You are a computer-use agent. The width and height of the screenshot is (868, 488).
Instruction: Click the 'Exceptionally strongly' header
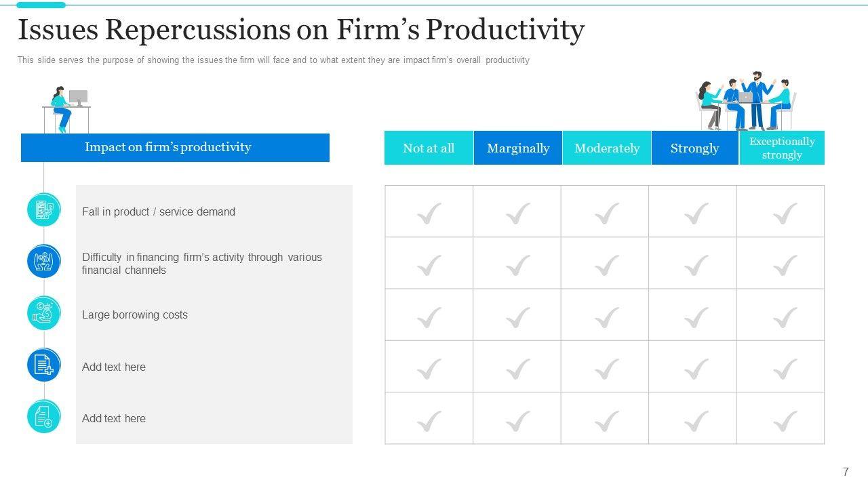pyautogui.click(x=782, y=148)
